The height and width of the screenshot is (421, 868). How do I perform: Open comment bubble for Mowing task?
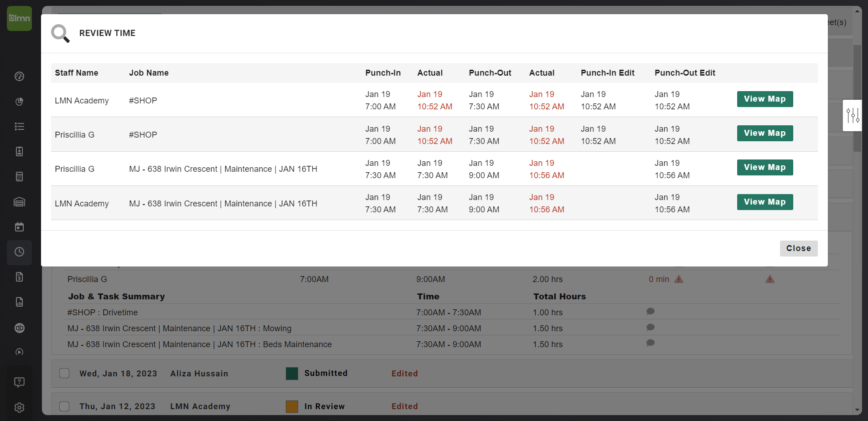[x=651, y=328]
